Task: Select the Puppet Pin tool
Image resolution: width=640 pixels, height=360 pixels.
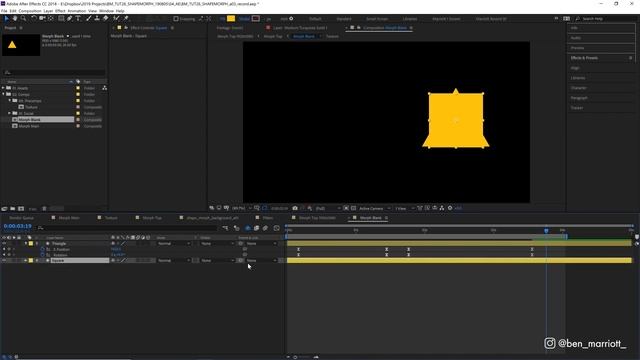Action: [x=126, y=18]
